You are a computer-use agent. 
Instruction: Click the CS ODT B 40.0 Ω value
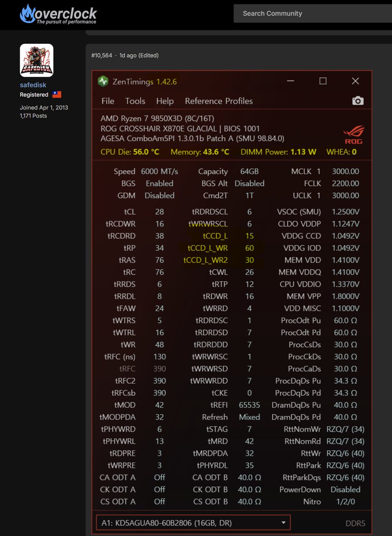click(249, 502)
